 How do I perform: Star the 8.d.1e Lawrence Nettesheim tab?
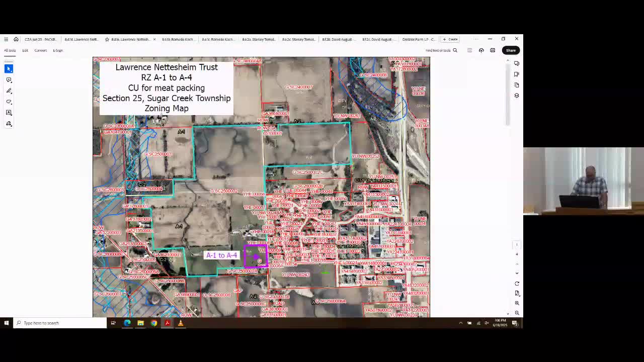coord(107,39)
